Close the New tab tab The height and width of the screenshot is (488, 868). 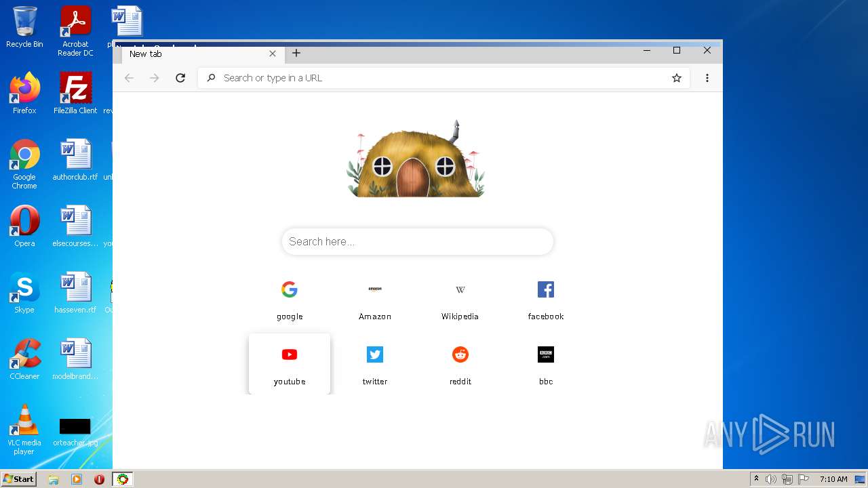coord(273,54)
